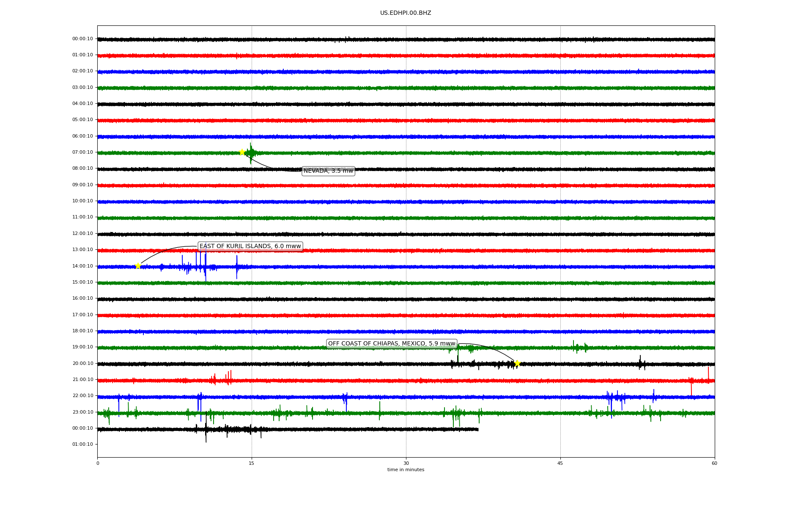Click the 11:00:10 time label
The width and height of the screenshot is (812, 508).
[82, 217]
